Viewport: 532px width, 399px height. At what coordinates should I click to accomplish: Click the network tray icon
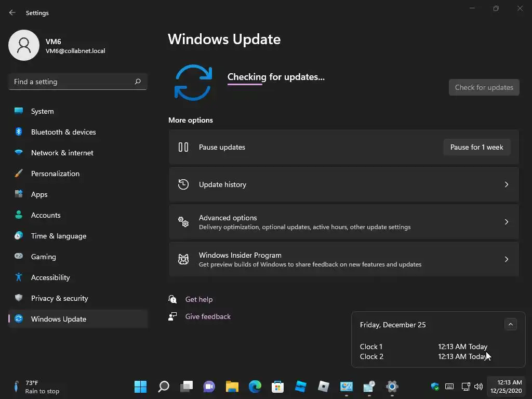click(465, 387)
